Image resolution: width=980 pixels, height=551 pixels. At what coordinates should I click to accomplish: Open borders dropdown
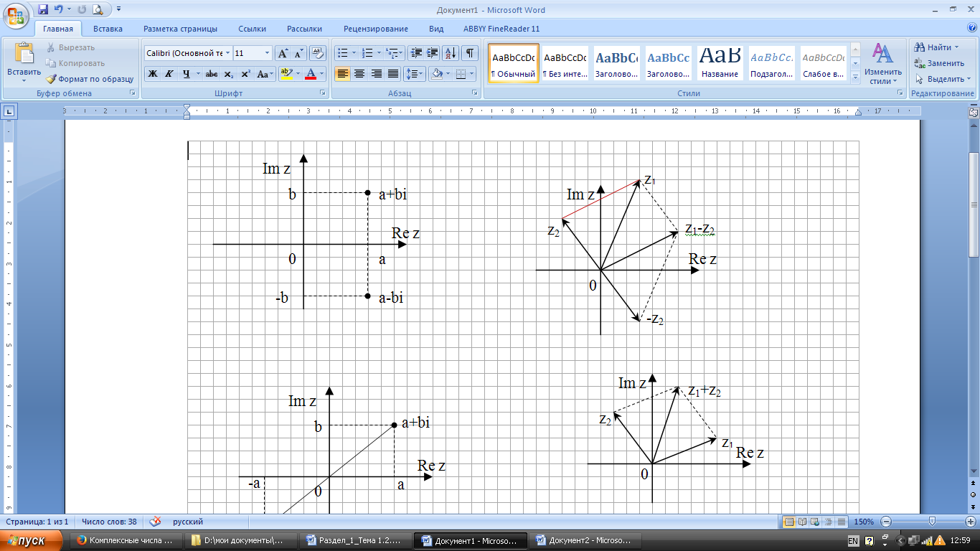pos(470,73)
